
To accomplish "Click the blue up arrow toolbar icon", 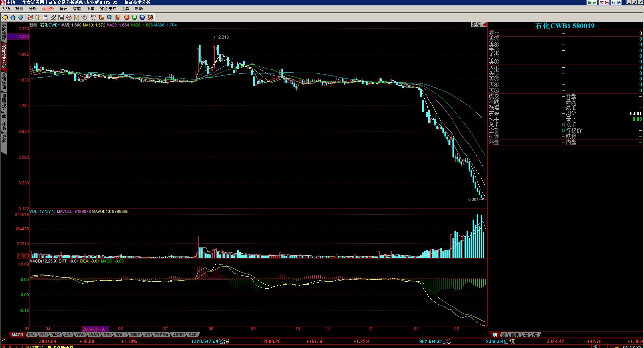I will 13,17.
